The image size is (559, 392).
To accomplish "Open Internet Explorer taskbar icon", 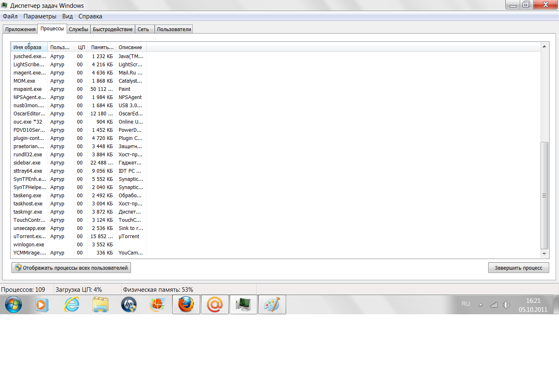I will coord(72,305).
